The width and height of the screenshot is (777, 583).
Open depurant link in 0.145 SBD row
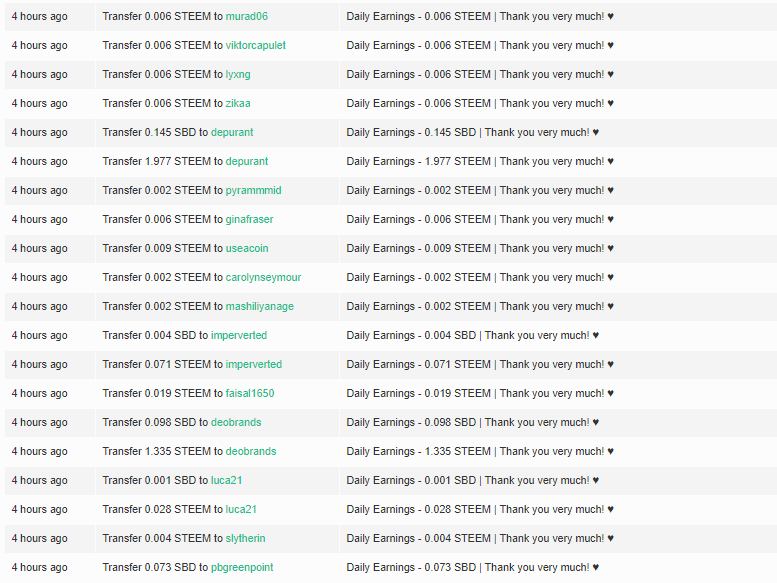point(232,132)
